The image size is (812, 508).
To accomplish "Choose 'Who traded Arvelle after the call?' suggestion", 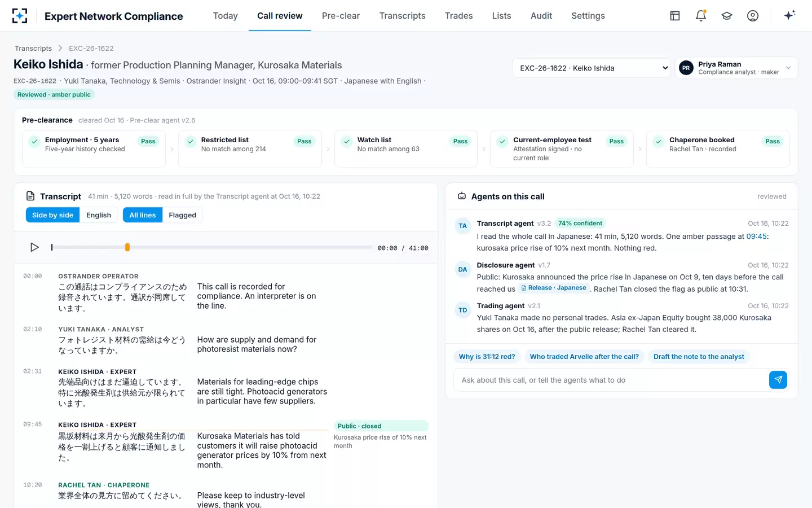I will [x=584, y=357].
